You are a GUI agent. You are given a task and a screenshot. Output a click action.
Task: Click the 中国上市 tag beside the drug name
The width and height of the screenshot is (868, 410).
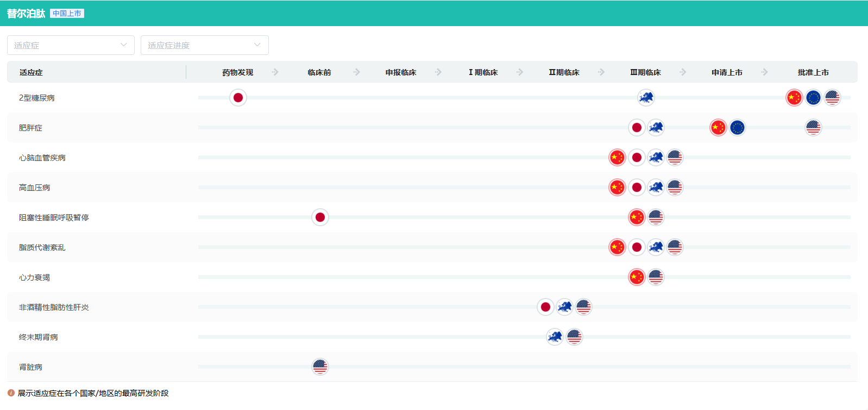[x=67, y=13]
